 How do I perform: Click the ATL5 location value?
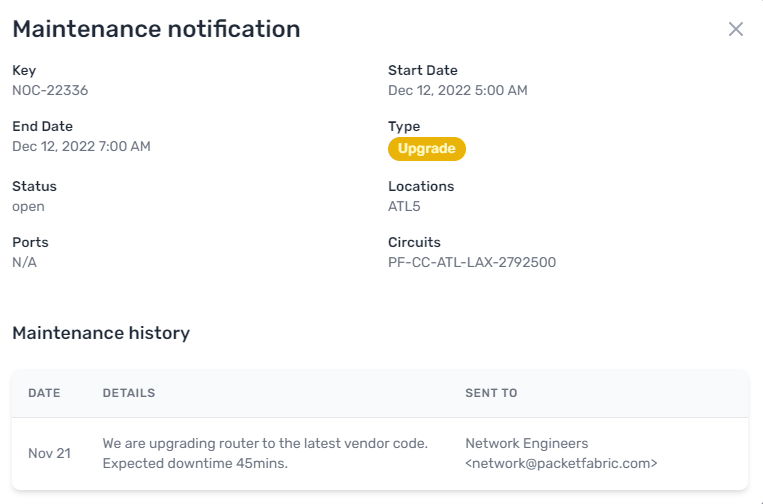click(404, 206)
